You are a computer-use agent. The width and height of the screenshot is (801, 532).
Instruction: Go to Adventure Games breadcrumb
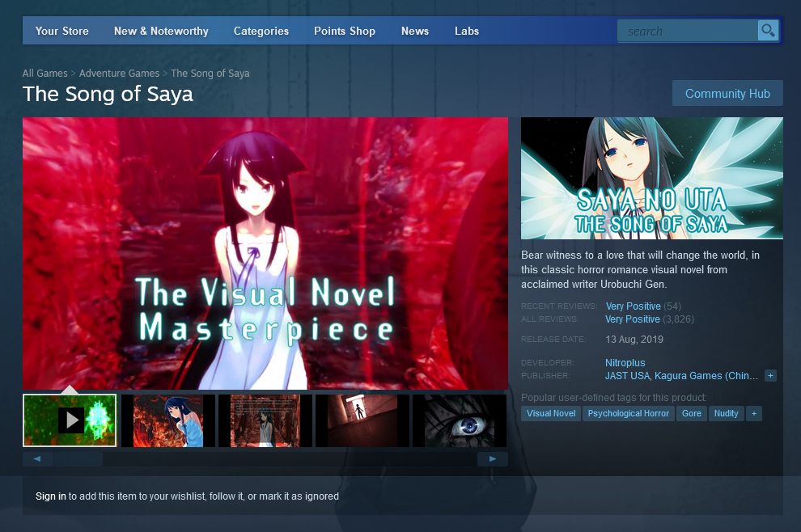coord(119,73)
